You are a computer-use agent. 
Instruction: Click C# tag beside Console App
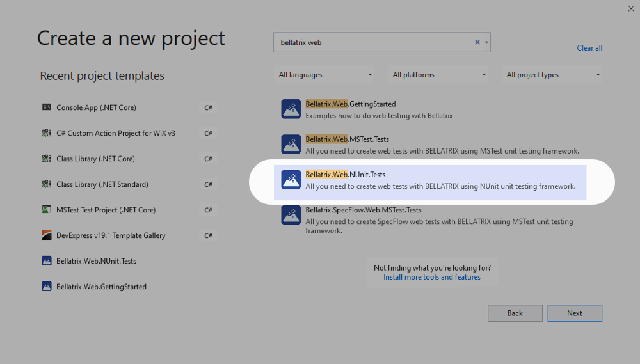click(208, 107)
